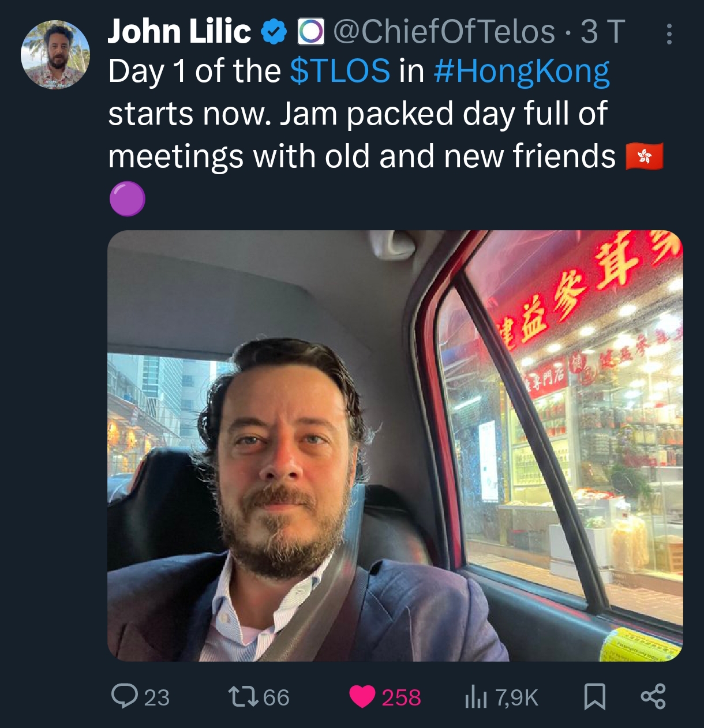This screenshot has height=728, width=704.
Task: Bookmark this tweet
Action: pos(594,696)
